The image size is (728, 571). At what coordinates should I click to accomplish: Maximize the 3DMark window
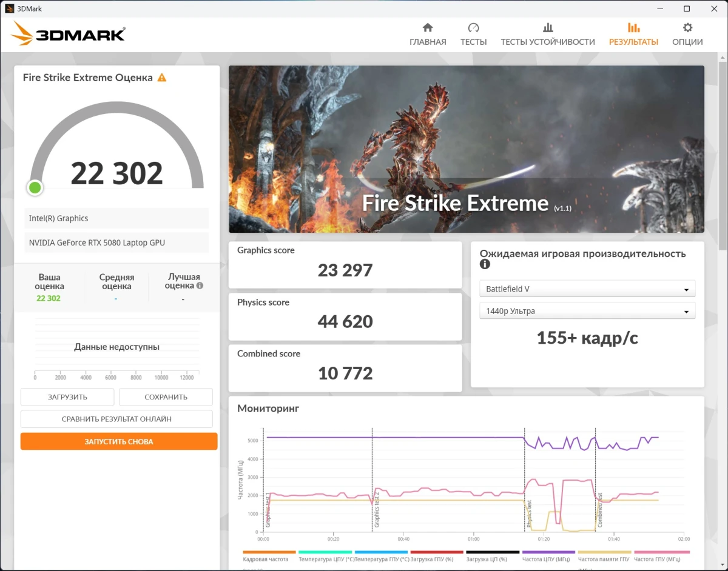[687, 8]
